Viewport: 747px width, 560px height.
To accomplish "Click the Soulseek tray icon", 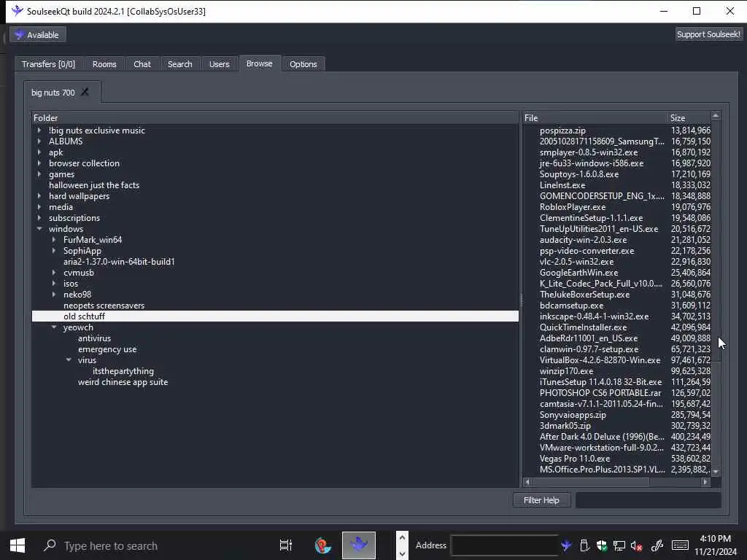I will tap(566, 545).
